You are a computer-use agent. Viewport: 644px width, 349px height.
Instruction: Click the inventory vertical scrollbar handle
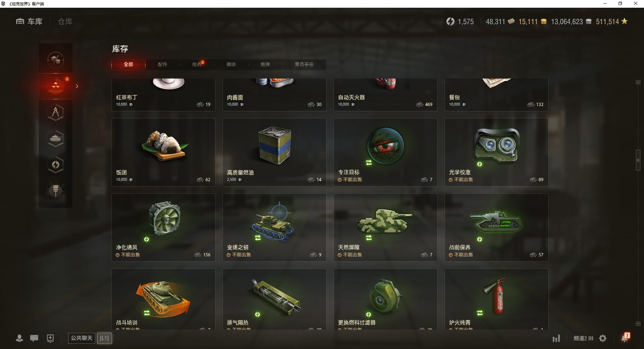(x=638, y=160)
